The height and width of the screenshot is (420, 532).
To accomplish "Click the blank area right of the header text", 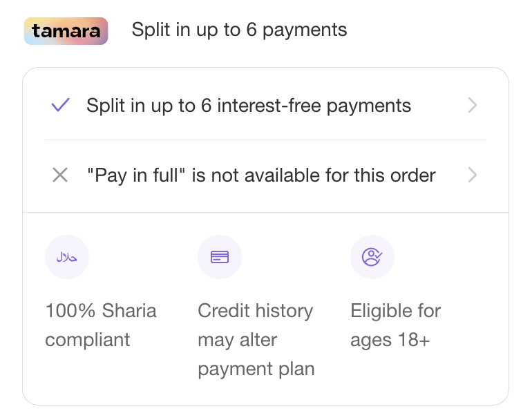I will coord(435,30).
